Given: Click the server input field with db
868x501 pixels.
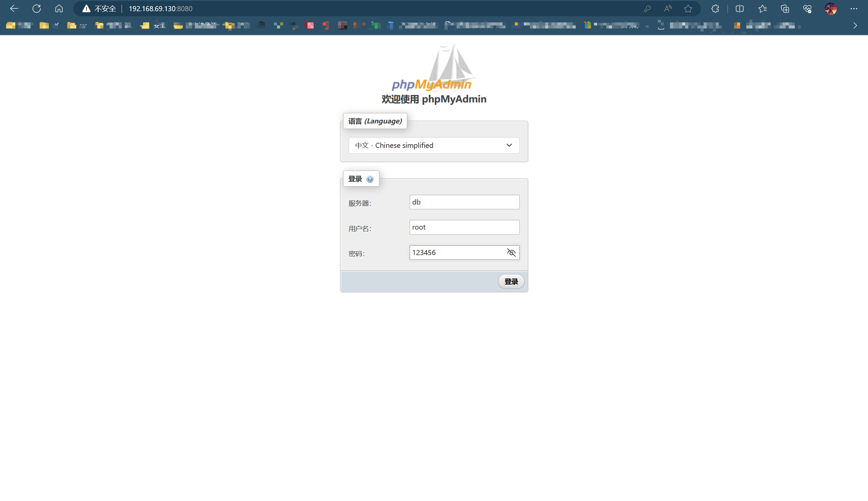Looking at the screenshot, I should [x=464, y=202].
